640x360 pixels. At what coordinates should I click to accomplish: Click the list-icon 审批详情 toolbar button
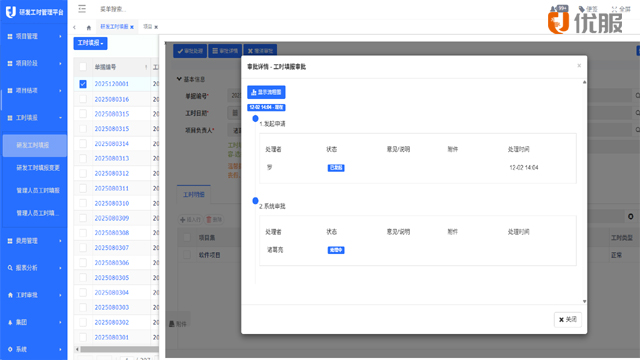click(225, 51)
